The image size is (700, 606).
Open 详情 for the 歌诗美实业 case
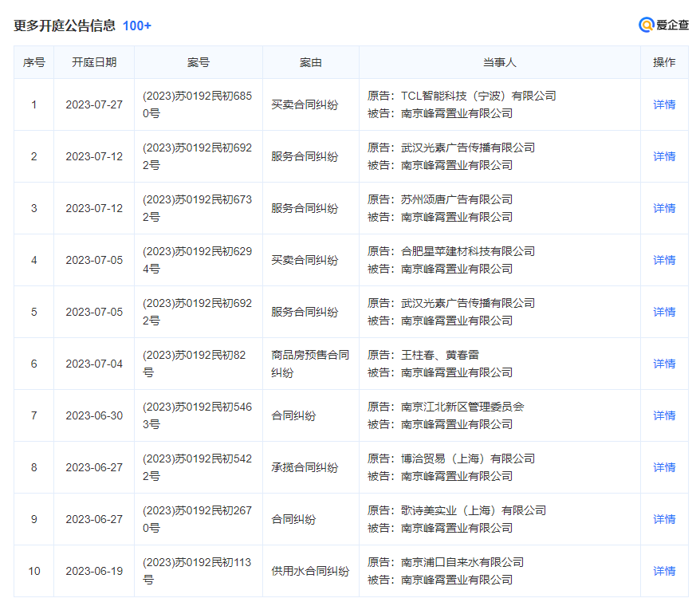point(664,519)
